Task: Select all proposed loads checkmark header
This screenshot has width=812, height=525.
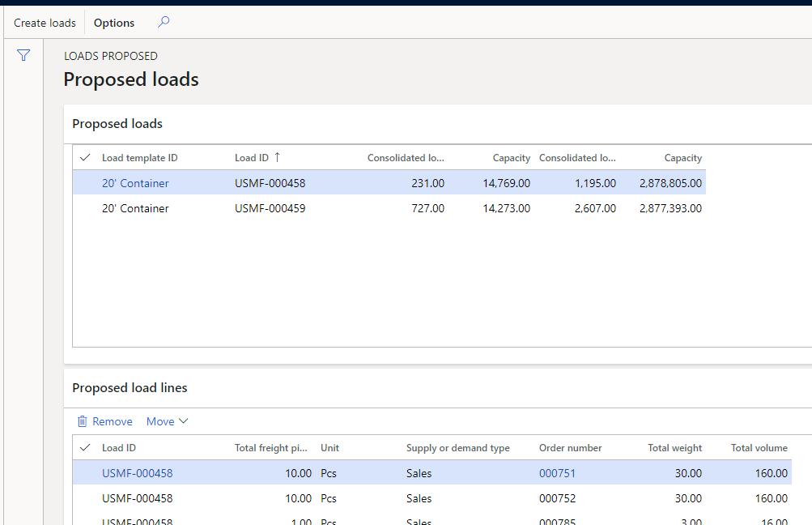Action: point(86,157)
